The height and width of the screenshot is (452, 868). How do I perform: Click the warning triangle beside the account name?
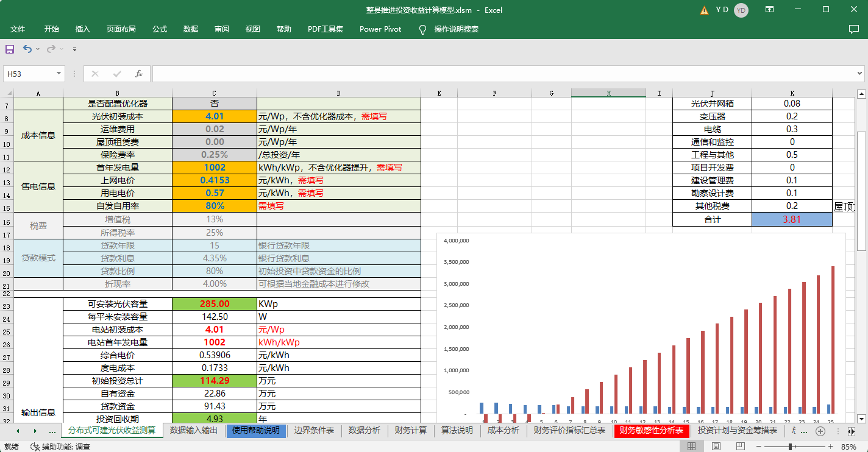(x=705, y=10)
